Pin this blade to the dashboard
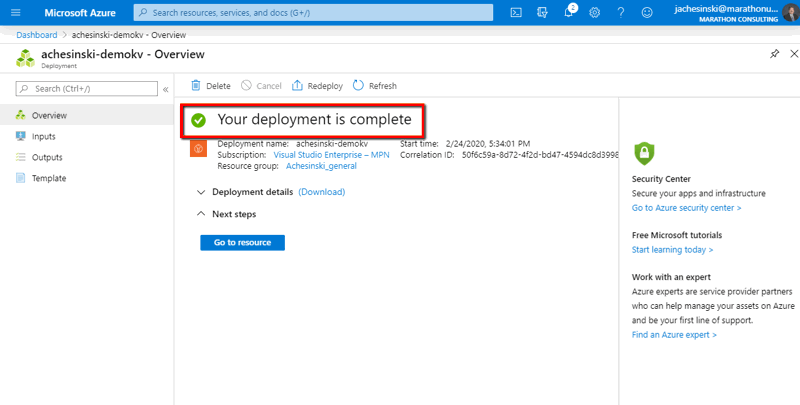The height and width of the screenshot is (405, 800). click(775, 54)
